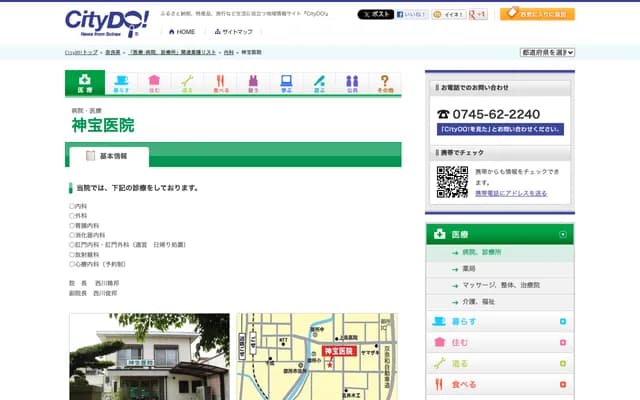The width and height of the screenshot is (640, 400).
Task: Collapse the sidebar 医療 section using its round icon
Action: 563,234
